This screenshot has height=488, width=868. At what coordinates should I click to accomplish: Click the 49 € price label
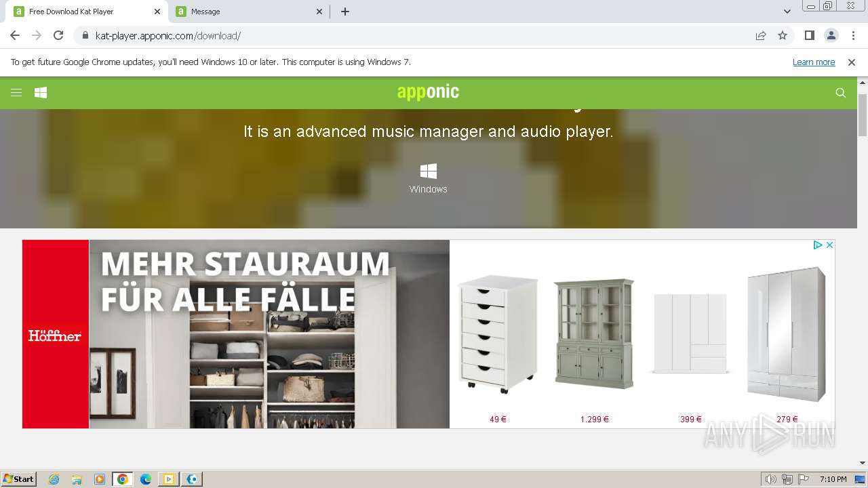(x=498, y=420)
